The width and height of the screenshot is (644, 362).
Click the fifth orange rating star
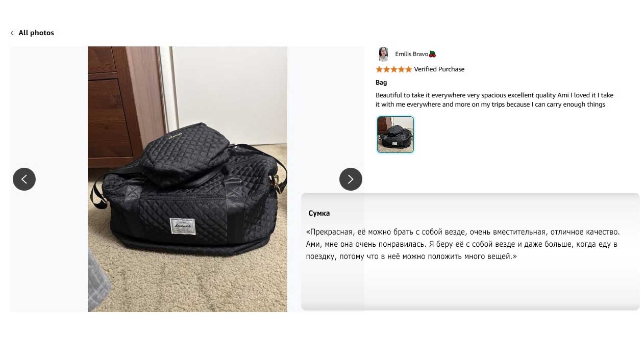[x=408, y=69]
